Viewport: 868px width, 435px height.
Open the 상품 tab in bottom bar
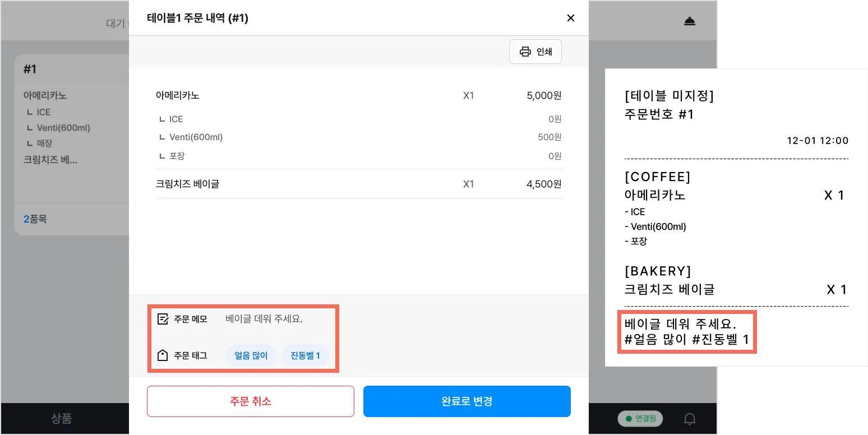coord(61,418)
